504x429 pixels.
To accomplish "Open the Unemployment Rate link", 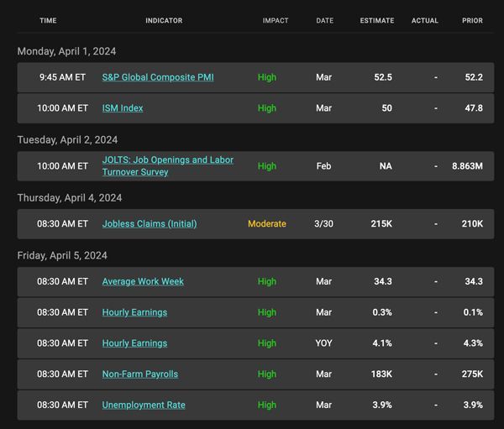I will (x=144, y=405).
